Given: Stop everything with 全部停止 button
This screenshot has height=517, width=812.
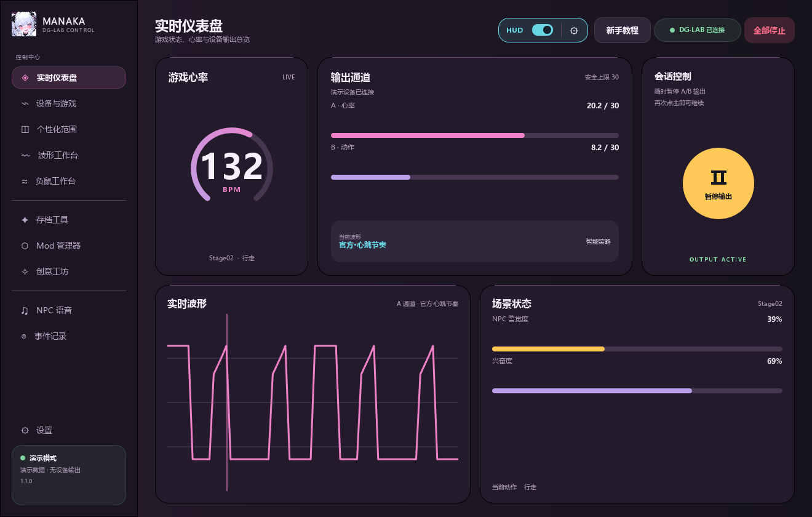Looking at the screenshot, I should [x=770, y=30].
